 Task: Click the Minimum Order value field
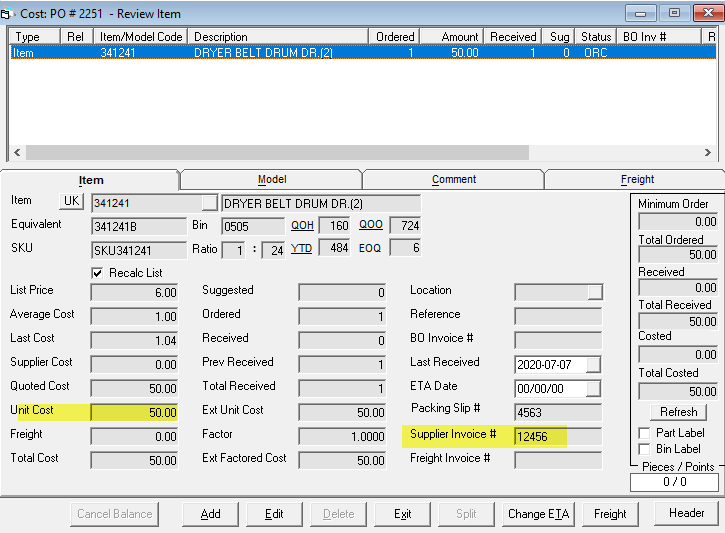tap(678, 222)
